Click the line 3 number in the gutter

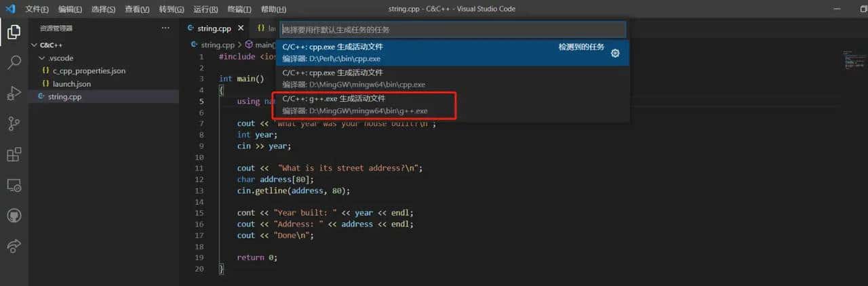pyautogui.click(x=201, y=79)
